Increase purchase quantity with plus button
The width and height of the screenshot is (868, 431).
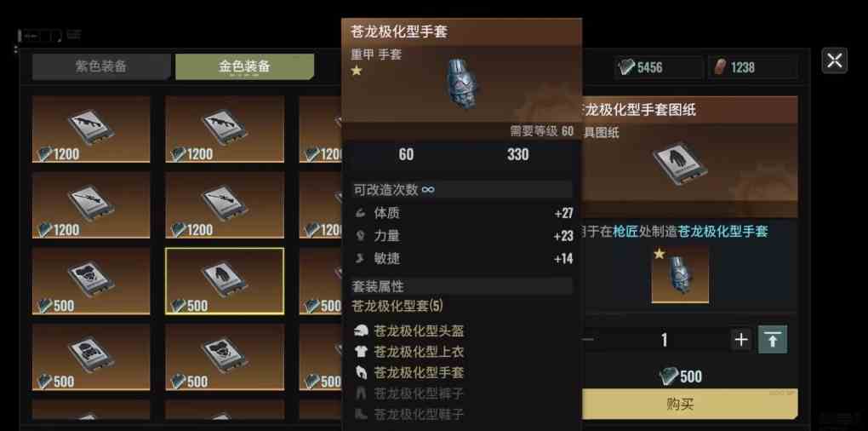tap(740, 340)
